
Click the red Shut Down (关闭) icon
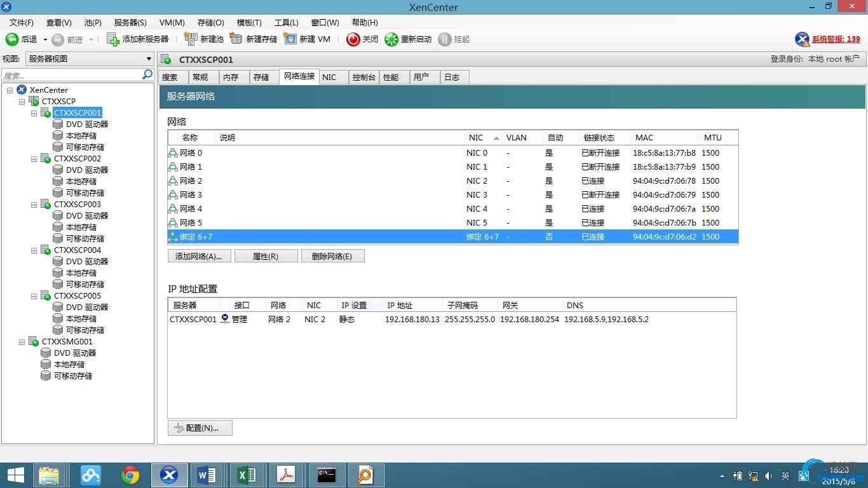[x=353, y=39]
